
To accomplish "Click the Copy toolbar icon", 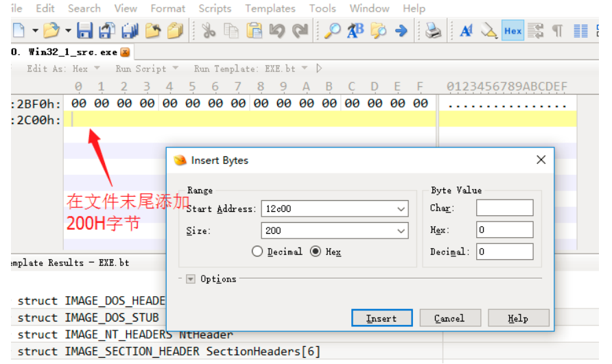I will 231,30.
